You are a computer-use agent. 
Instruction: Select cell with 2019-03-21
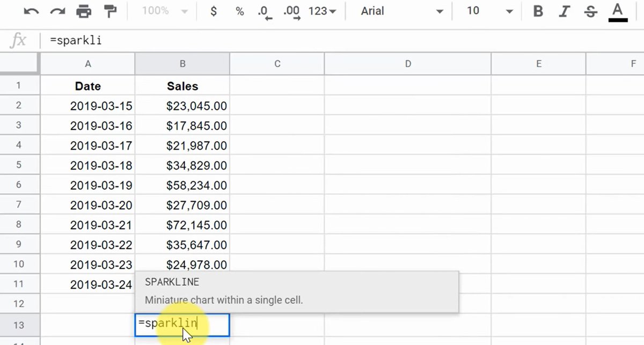click(x=88, y=225)
